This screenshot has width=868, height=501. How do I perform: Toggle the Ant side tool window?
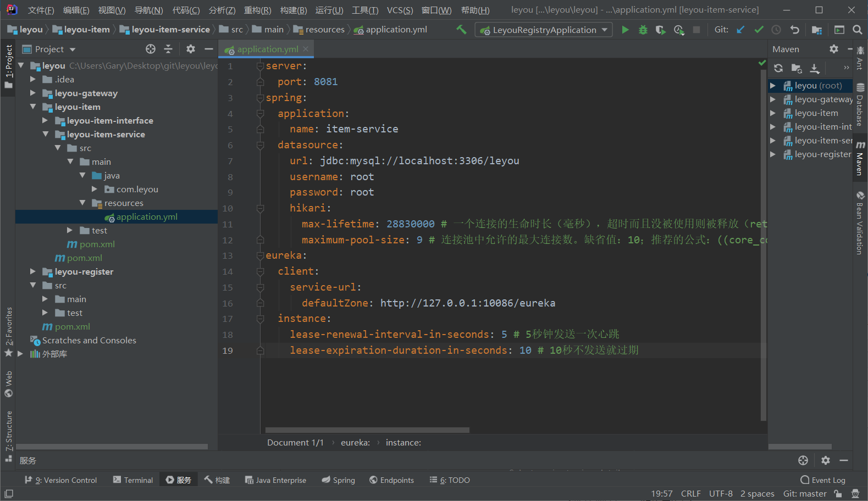click(x=860, y=58)
